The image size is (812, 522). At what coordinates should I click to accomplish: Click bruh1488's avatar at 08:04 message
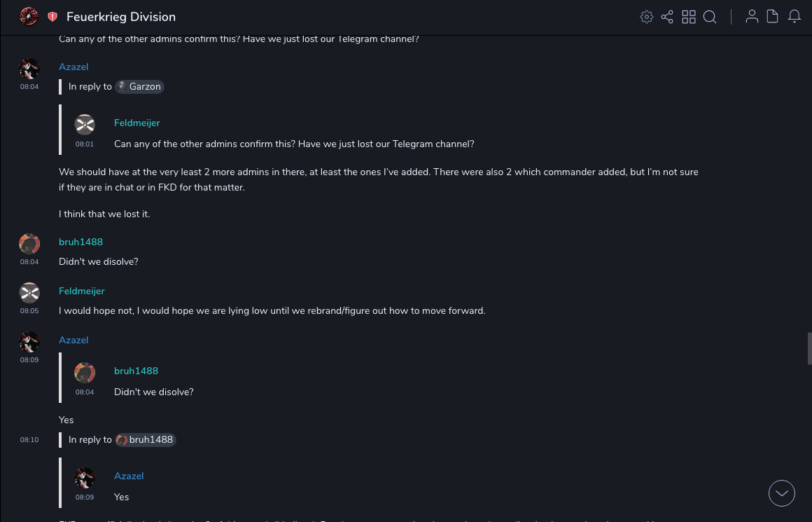tap(29, 244)
